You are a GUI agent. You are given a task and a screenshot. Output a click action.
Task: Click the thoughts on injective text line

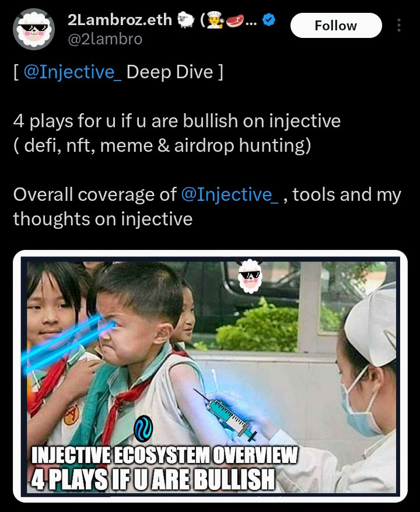click(103, 219)
